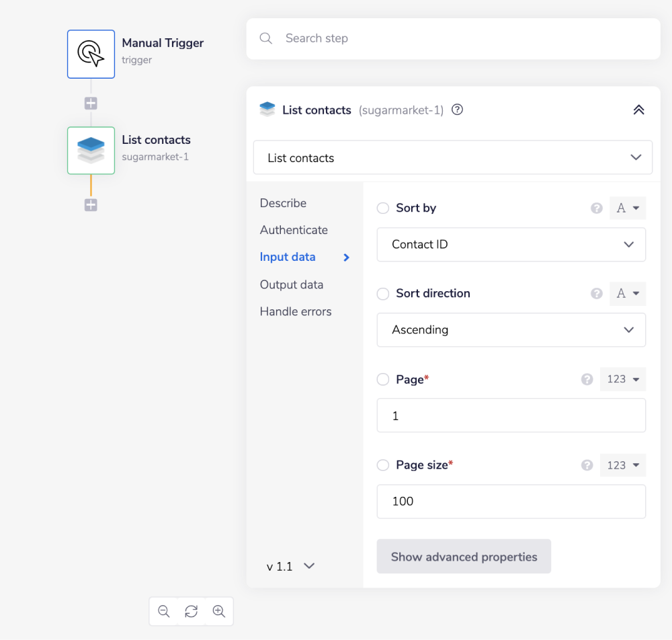Toggle the Page size radio button
672x640 pixels.
383,465
